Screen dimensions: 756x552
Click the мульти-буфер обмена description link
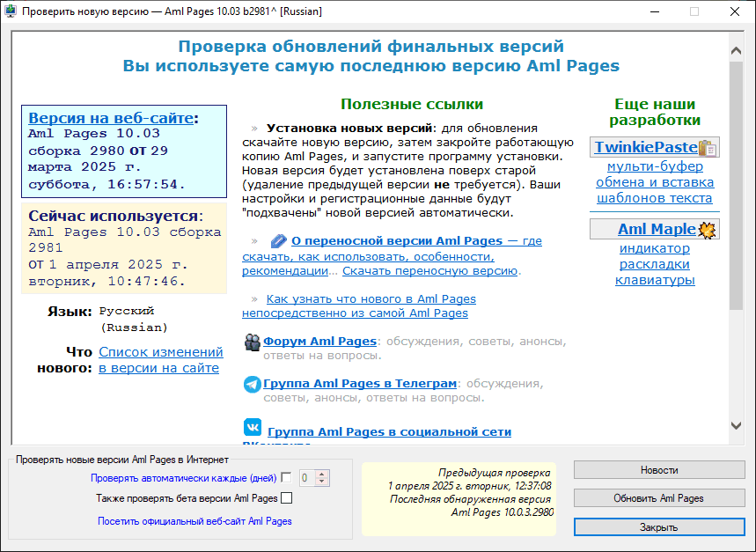[655, 182]
